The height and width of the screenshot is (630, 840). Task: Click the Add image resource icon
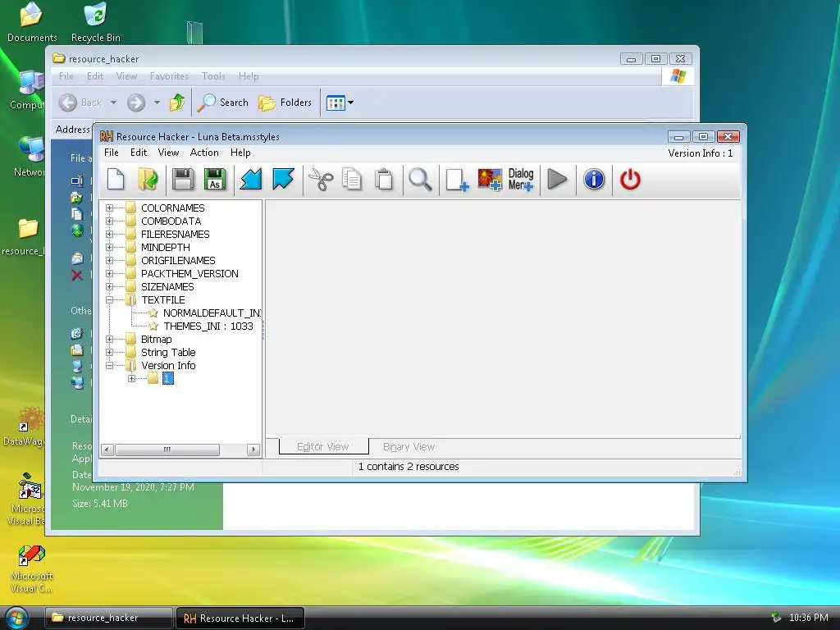(490, 180)
